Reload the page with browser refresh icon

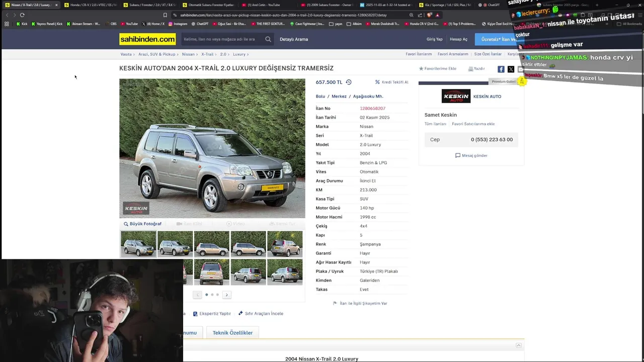click(x=22, y=15)
